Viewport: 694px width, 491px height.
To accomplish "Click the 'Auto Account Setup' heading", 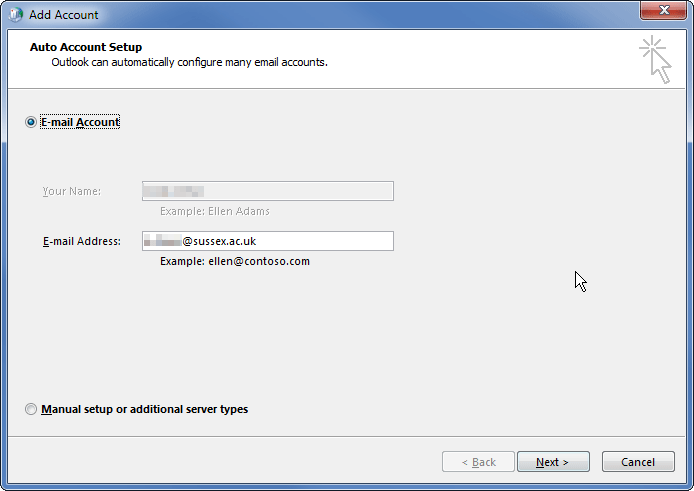I will click(x=86, y=47).
